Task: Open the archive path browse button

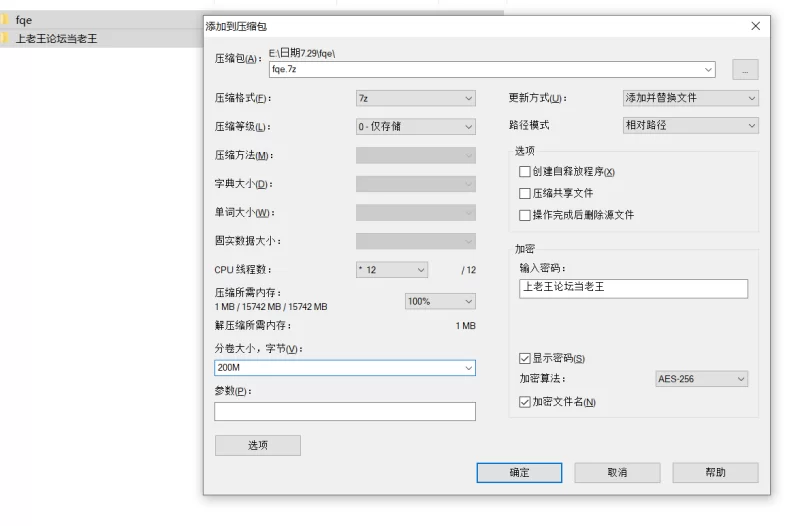Action: tap(745, 70)
